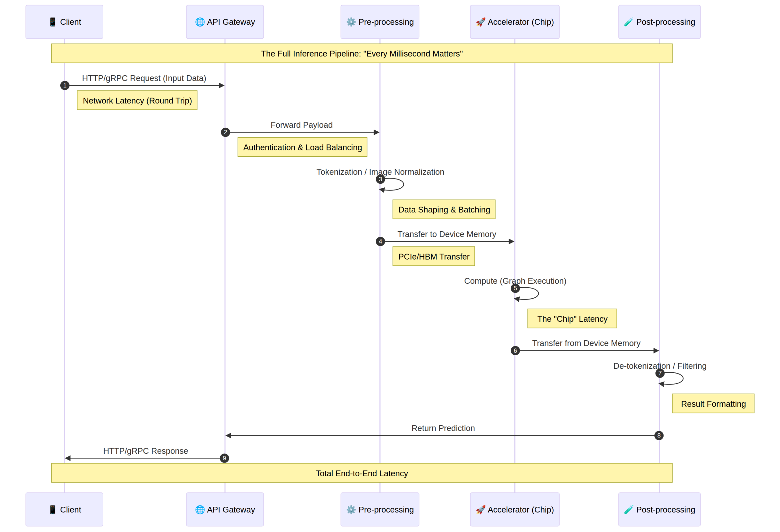Click the globe icon in top API Gateway box
The image size is (780, 532).
click(200, 22)
